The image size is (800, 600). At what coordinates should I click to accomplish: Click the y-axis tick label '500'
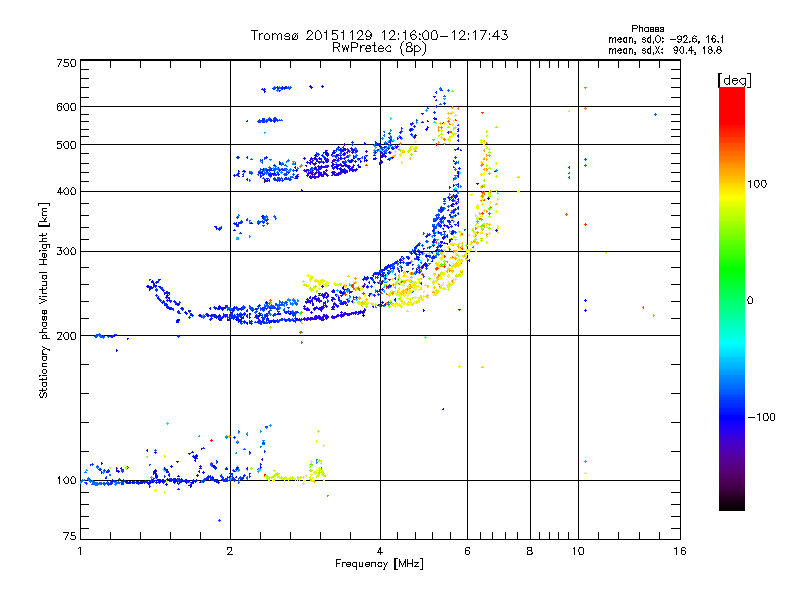(x=66, y=145)
